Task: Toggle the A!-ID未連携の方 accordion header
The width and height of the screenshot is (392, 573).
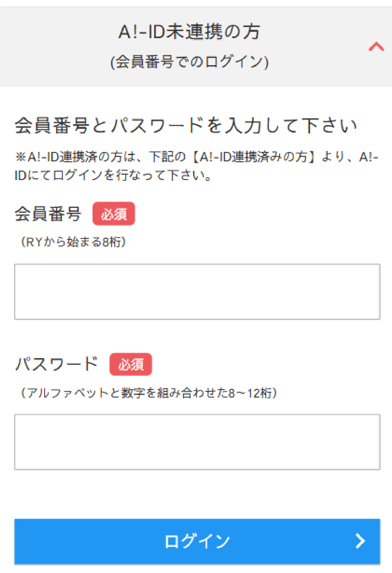Action: (x=189, y=32)
